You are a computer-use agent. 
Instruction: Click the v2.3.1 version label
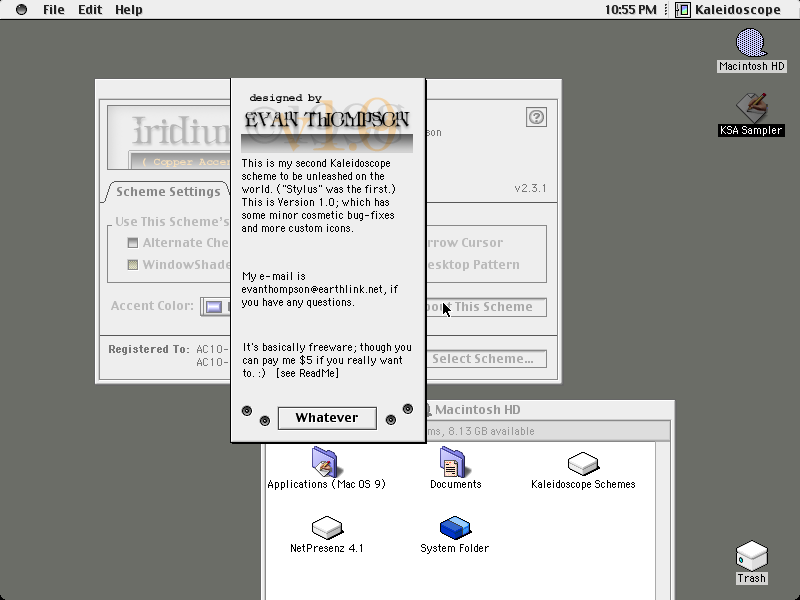(x=530, y=188)
